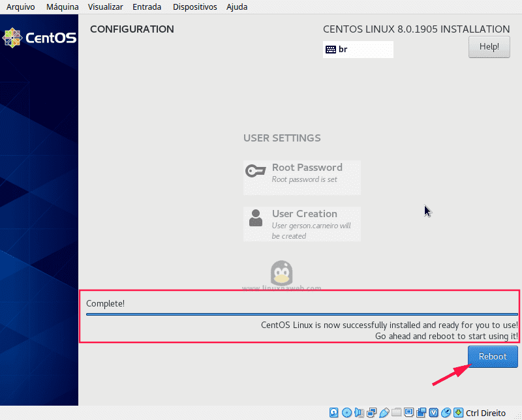Click the USER SETTINGS heading

(x=282, y=138)
